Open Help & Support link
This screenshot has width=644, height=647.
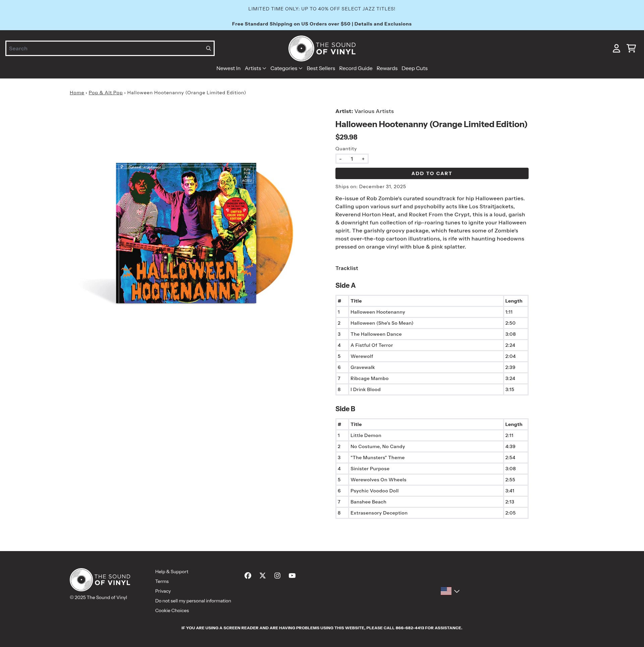[172, 572]
